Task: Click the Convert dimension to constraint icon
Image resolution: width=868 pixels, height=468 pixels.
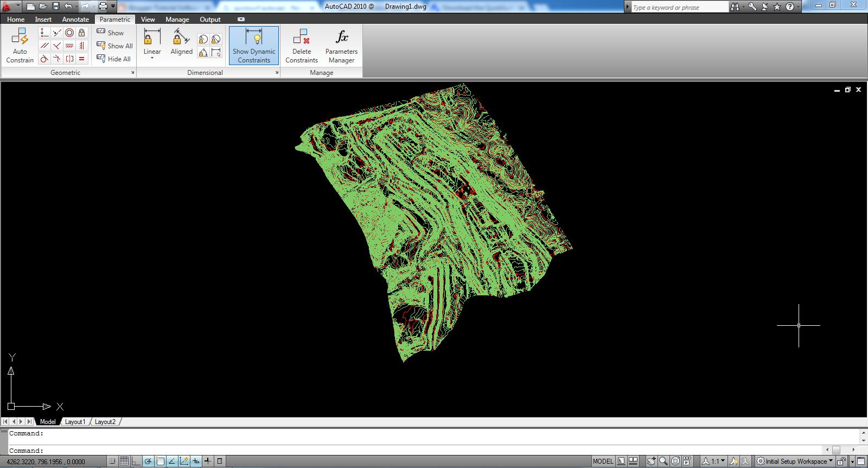Action: pyautogui.click(x=216, y=52)
